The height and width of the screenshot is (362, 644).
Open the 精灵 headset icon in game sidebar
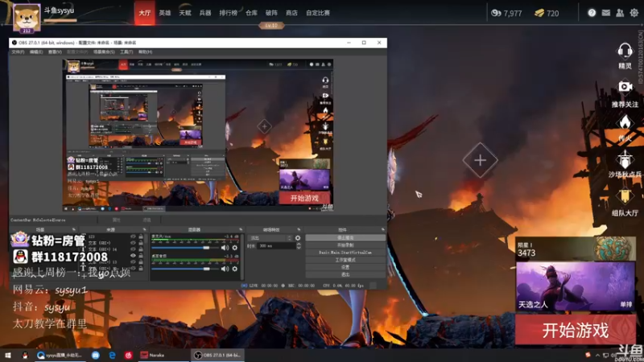click(625, 51)
